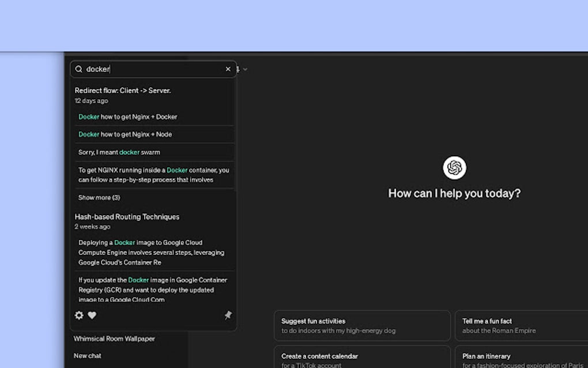Screen dimensions: 588x368
Task: Open the 'Whimsical Room Wallpaper' chat
Action: pyautogui.click(x=114, y=339)
